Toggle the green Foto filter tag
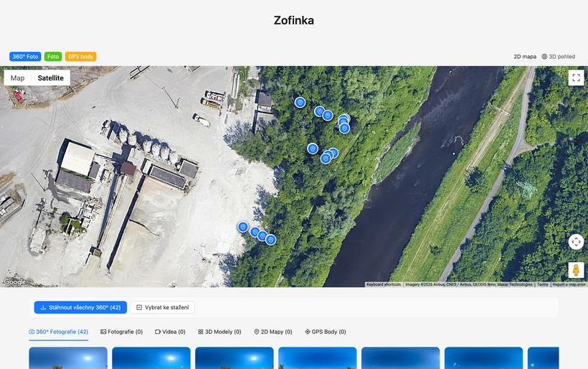 pos(53,57)
